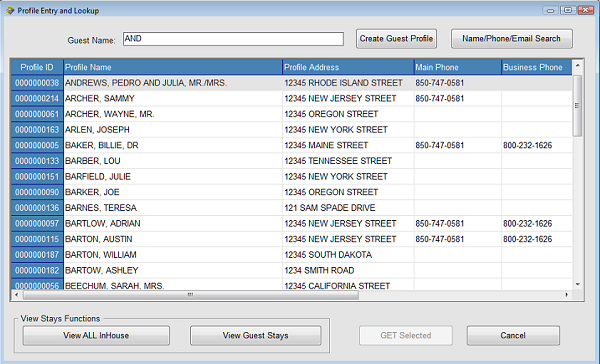Select profile ID 0000000115
Image resolution: width=600 pixels, height=364 pixels.
(x=37, y=239)
